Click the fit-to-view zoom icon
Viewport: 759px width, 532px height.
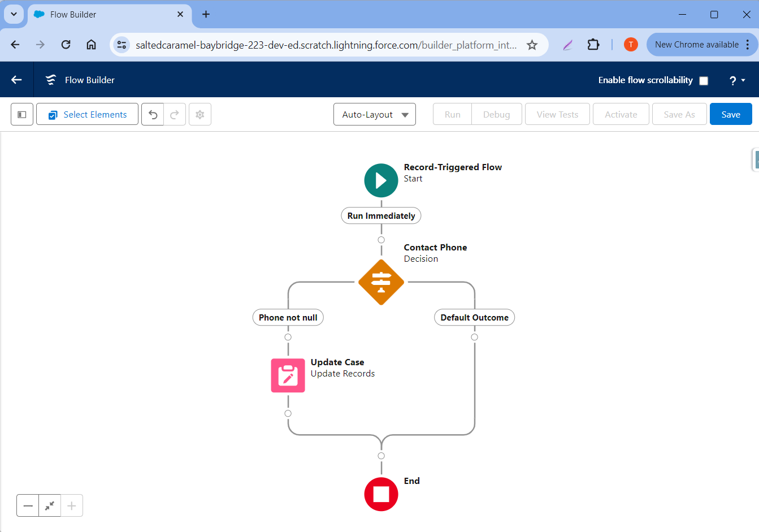coord(50,505)
